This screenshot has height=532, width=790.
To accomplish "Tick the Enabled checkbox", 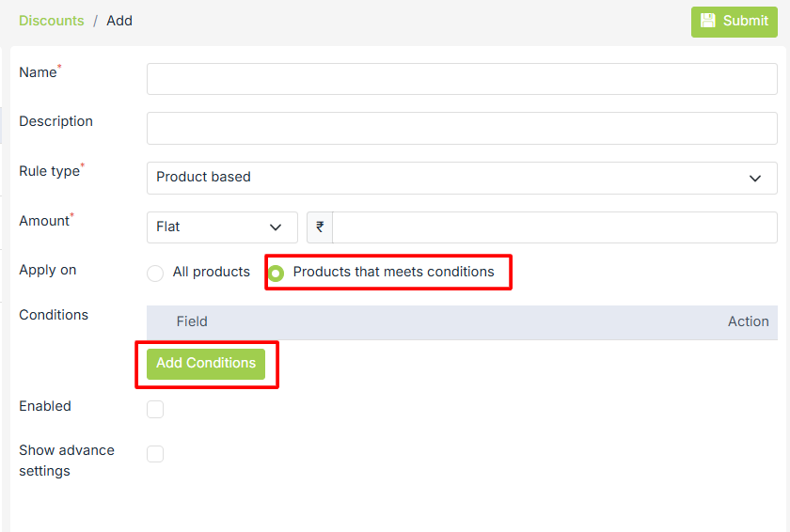I will 155,409.
